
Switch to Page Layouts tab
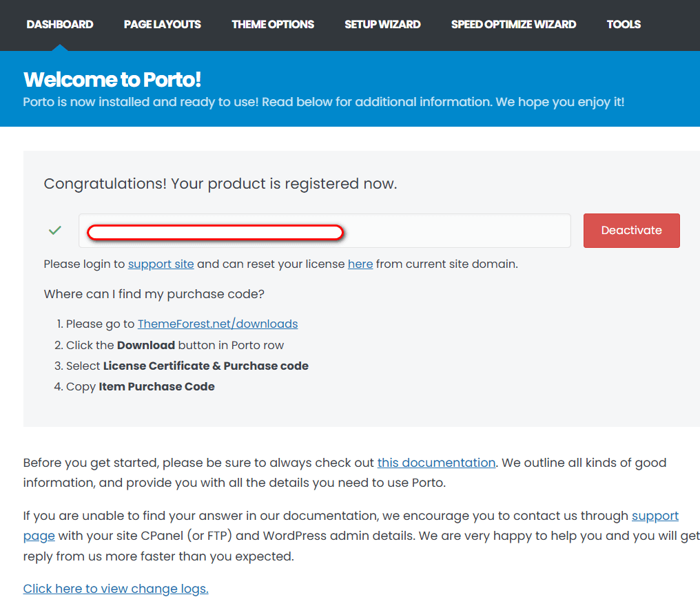pos(163,25)
